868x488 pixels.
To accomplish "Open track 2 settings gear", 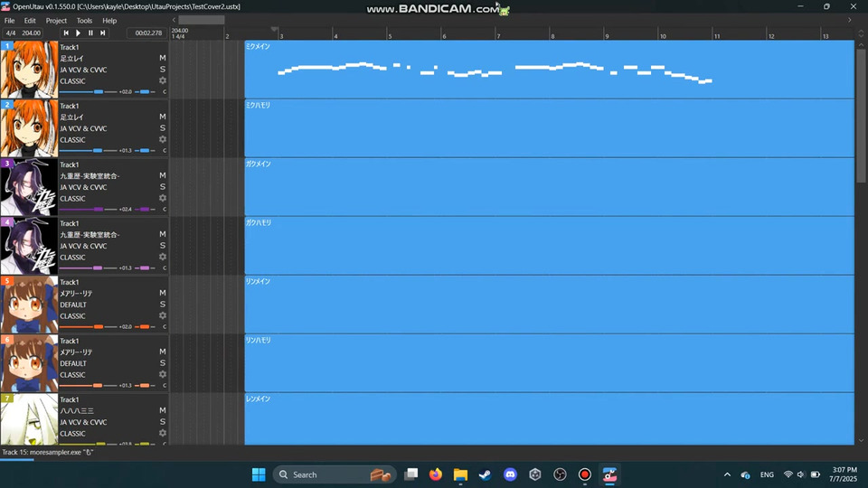I will click(x=162, y=139).
